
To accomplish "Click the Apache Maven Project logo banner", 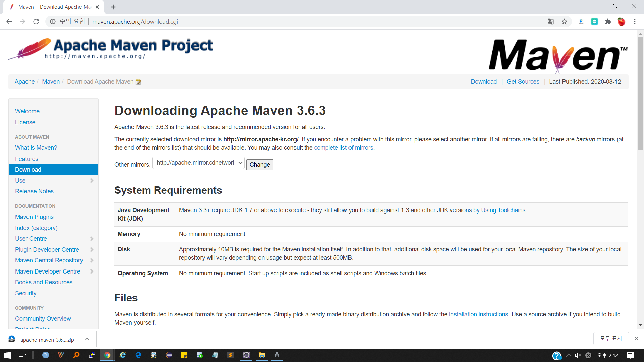I will (x=111, y=49).
